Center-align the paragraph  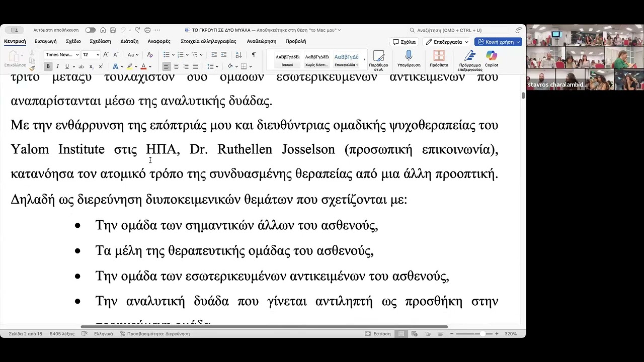(x=176, y=66)
